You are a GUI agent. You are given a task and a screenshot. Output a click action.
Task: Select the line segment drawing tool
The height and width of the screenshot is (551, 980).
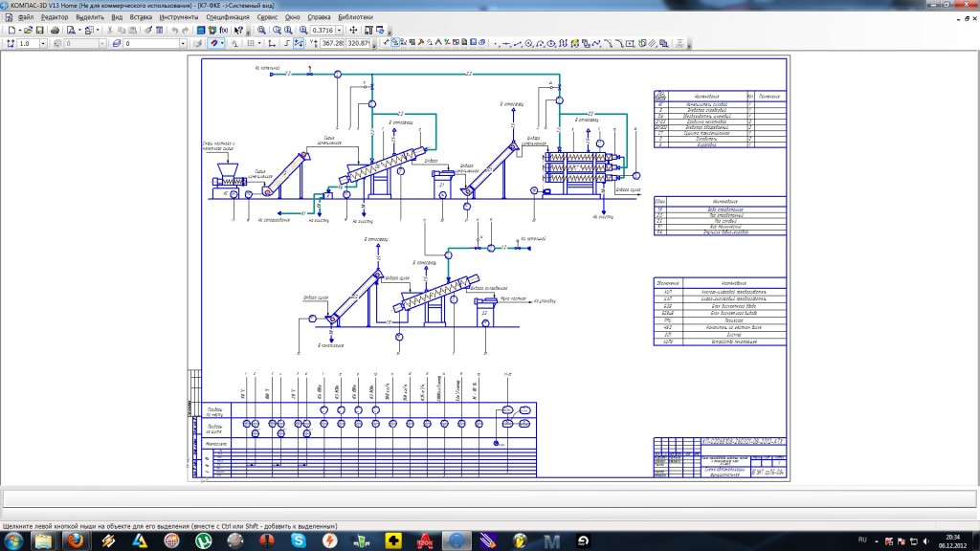[518, 44]
